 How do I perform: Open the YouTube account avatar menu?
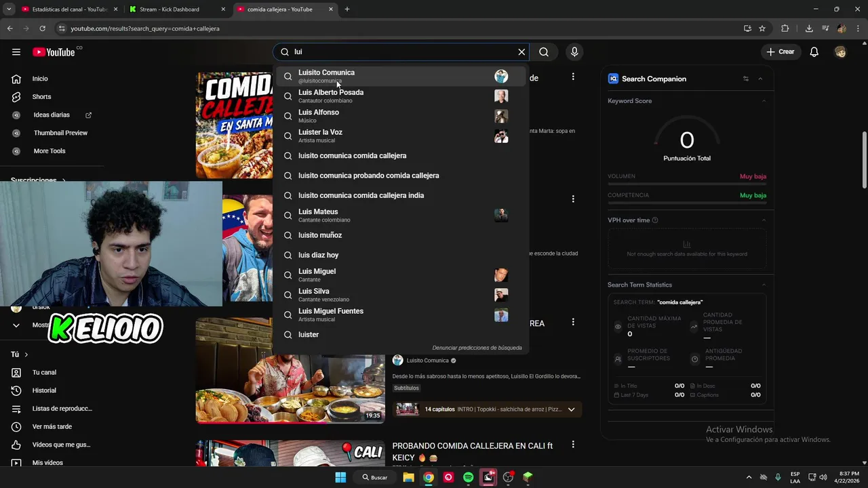[841, 52]
